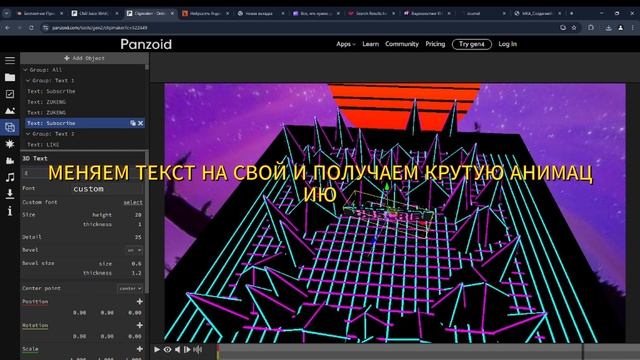Viewport: 640px width, 360px height.
Task: Click the Panzoid logo
Action: 146,44
